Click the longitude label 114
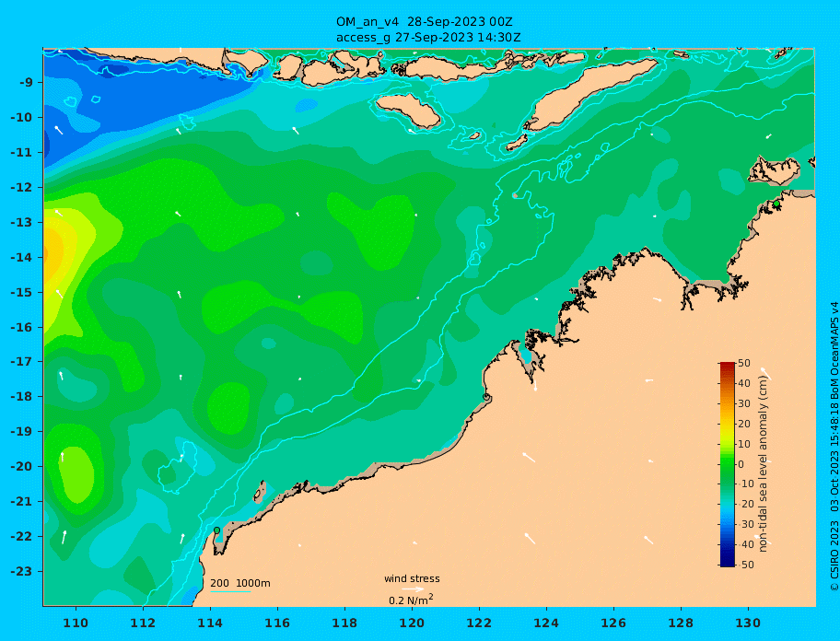This screenshot has width=840, height=641. [x=210, y=623]
